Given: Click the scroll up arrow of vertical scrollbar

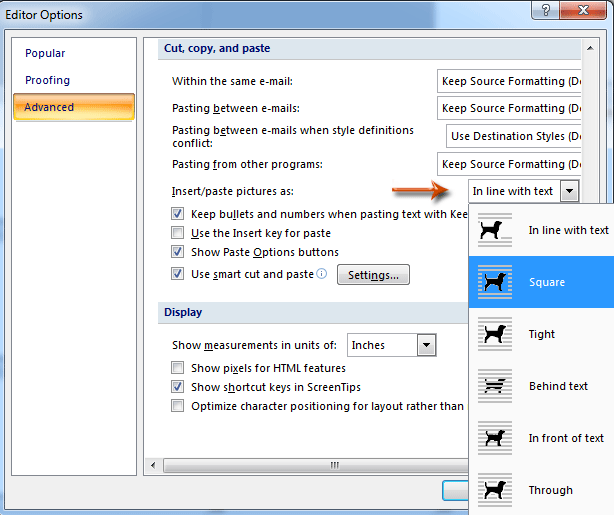Looking at the screenshot, I should point(590,49).
